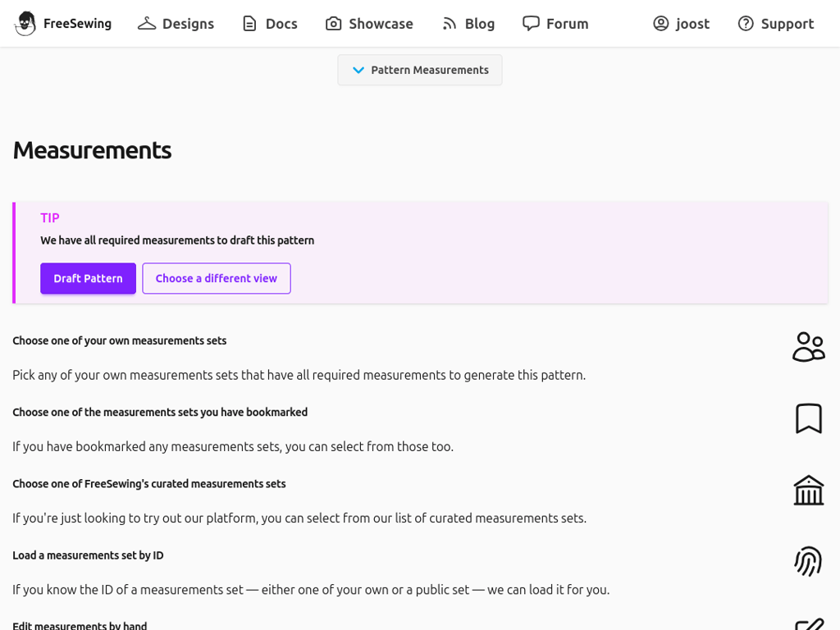
Task: Select 'Edit measurements by hand' option
Action: coord(80,625)
